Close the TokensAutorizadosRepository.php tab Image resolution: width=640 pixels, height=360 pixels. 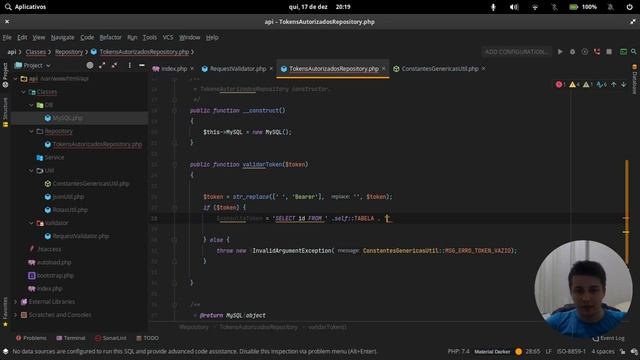383,69
